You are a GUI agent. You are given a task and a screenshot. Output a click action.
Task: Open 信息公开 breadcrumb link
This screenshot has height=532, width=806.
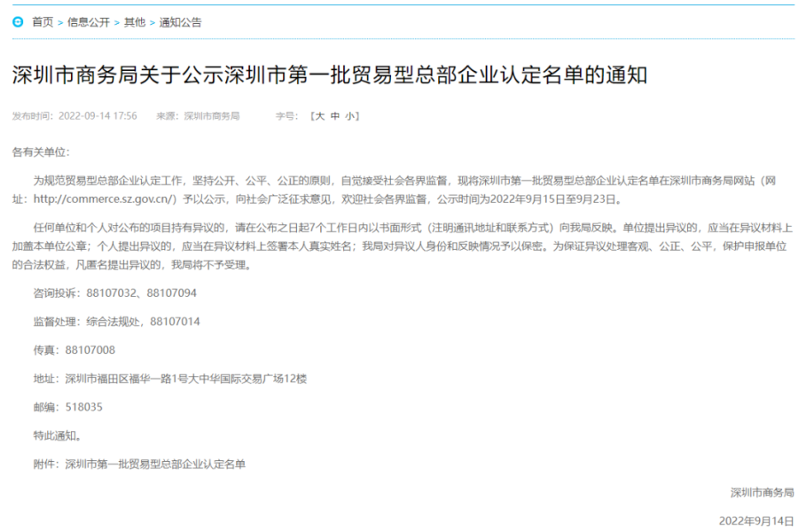(x=89, y=22)
